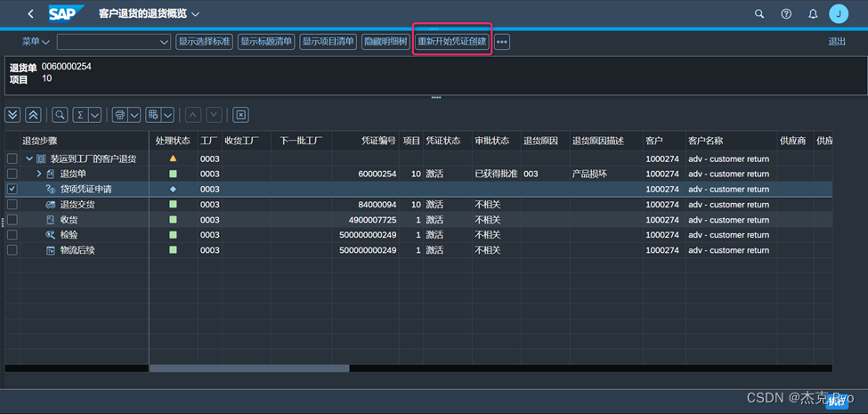Open the 菜单 dropdown
868x414 pixels.
pos(36,42)
